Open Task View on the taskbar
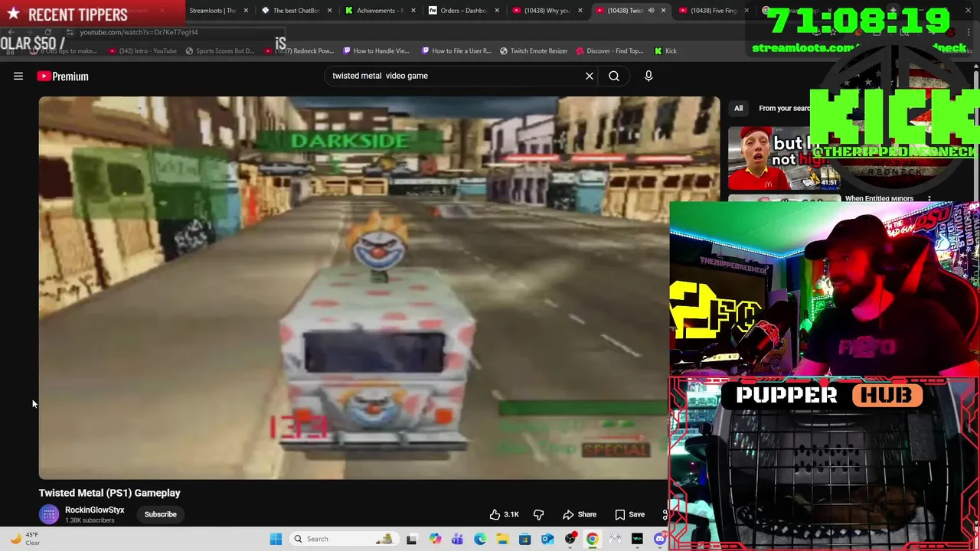 411,539
